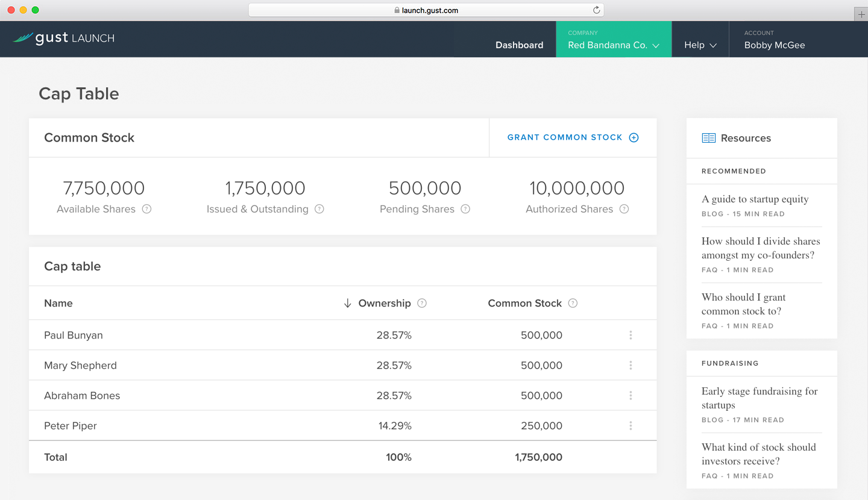Open a new browser tab with plus button
The height and width of the screenshot is (500, 868).
tap(861, 14)
